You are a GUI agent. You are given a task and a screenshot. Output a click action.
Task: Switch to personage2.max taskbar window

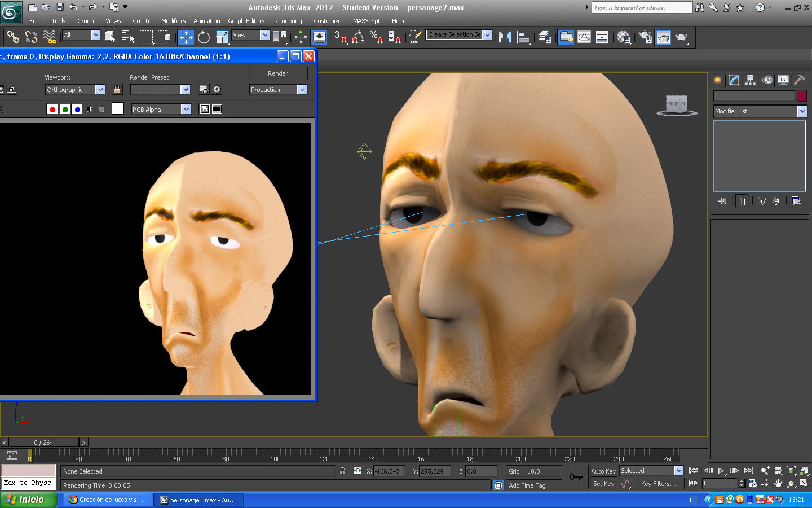point(198,500)
